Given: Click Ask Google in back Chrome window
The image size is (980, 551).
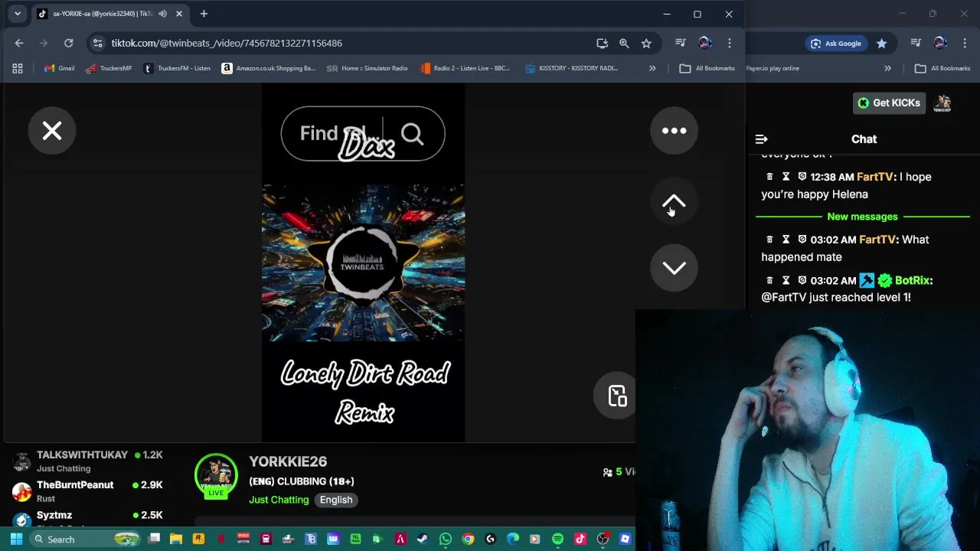Looking at the screenshot, I should click(836, 44).
